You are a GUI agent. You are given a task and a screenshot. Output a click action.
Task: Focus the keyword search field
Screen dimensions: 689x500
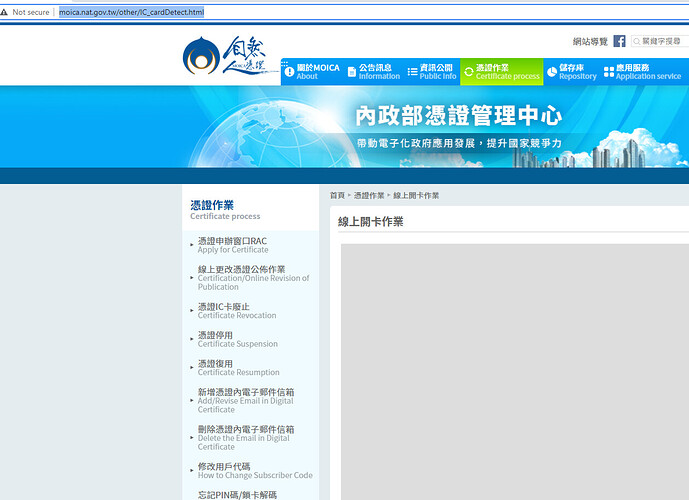660,41
